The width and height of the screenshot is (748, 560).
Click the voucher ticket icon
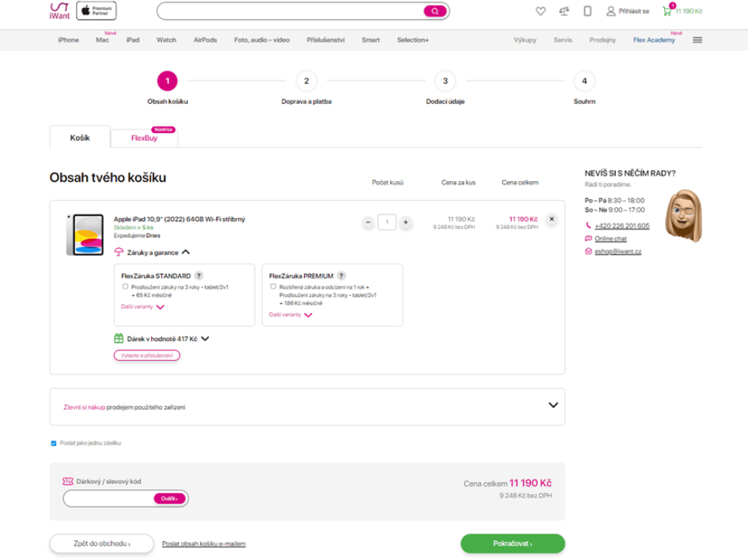pos(68,481)
